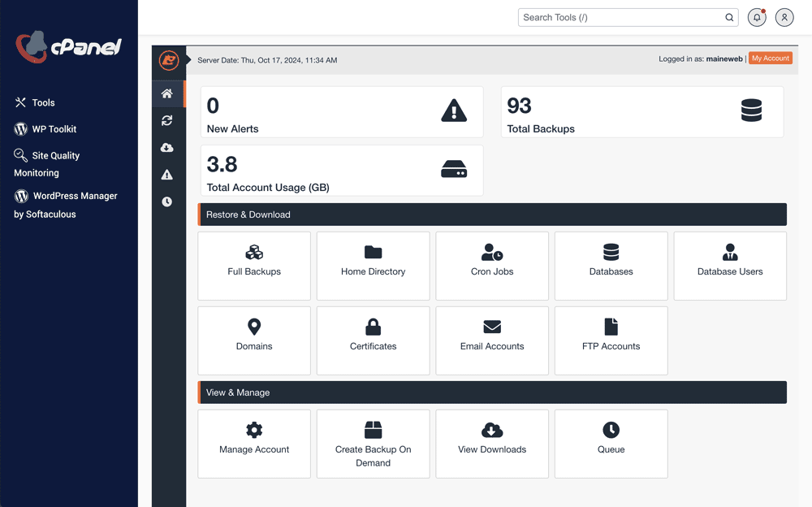Click the search magnifier icon
The height and width of the screenshot is (507, 812).
pos(729,17)
